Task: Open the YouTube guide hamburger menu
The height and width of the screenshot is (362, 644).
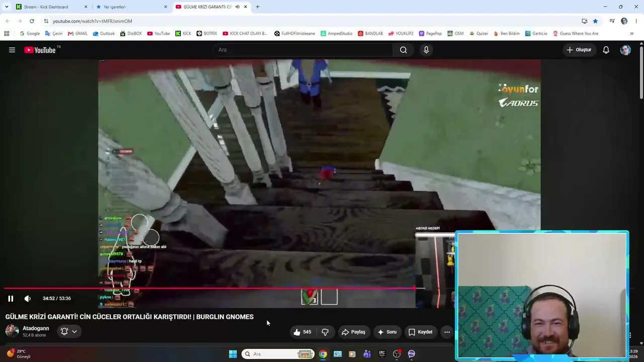Action: click(12, 50)
